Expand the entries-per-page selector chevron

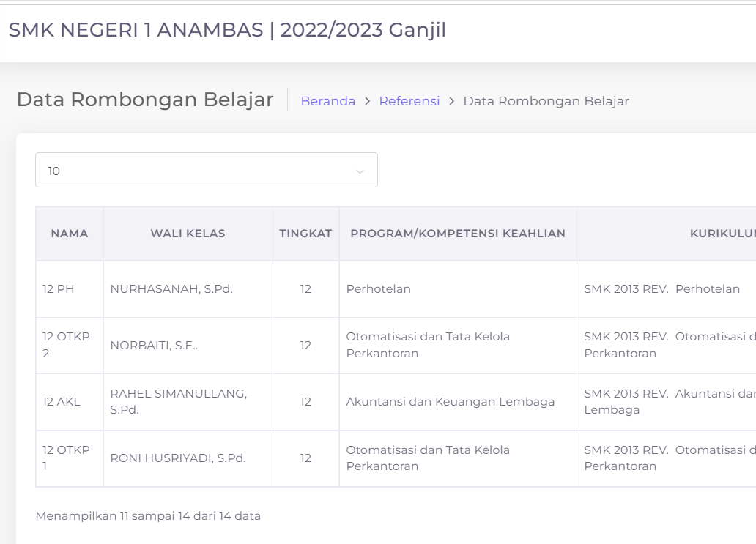coord(359,171)
